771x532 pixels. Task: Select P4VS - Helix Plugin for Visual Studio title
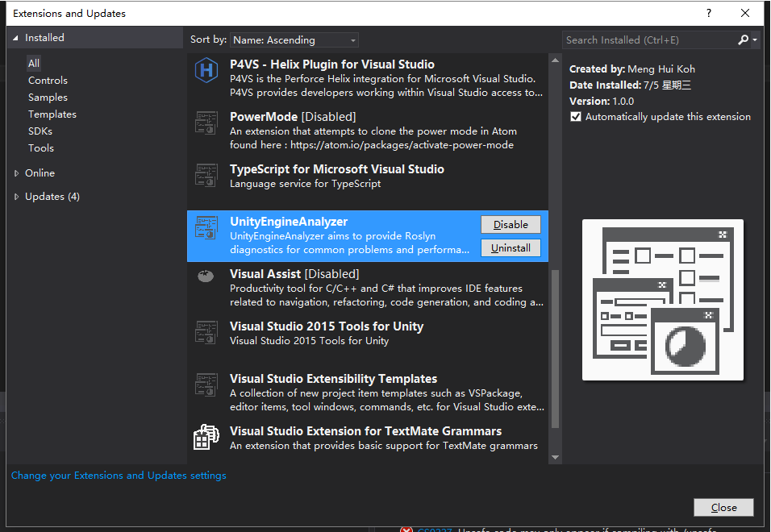[x=332, y=64]
